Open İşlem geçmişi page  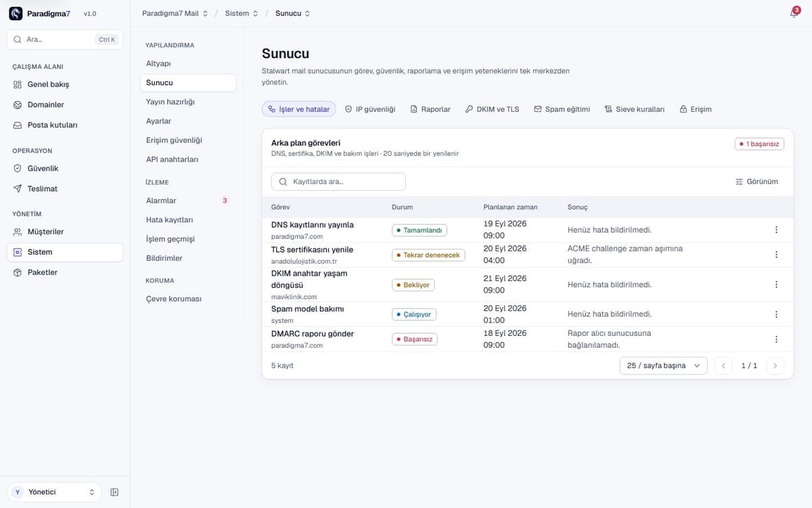coord(188,239)
